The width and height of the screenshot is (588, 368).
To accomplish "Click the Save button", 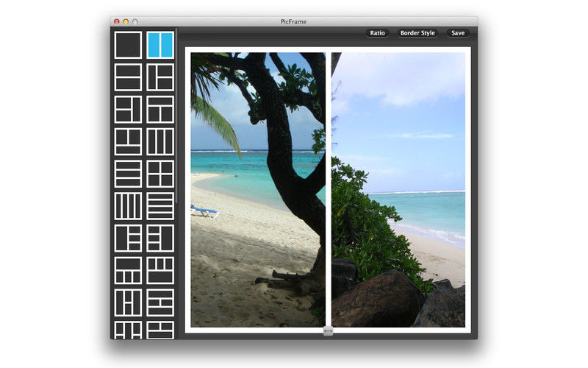I will [458, 33].
